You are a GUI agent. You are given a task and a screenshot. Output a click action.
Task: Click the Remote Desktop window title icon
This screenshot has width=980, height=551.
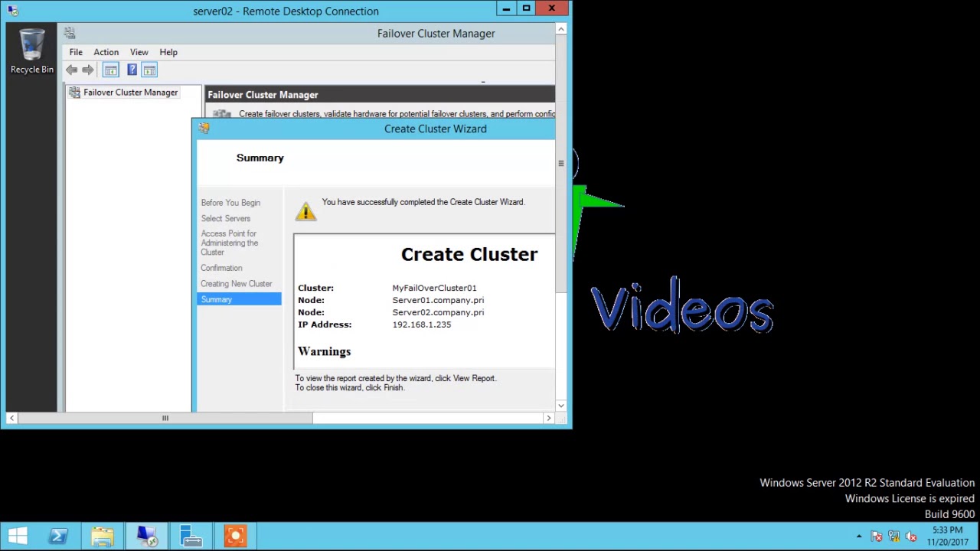(x=12, y=11)
